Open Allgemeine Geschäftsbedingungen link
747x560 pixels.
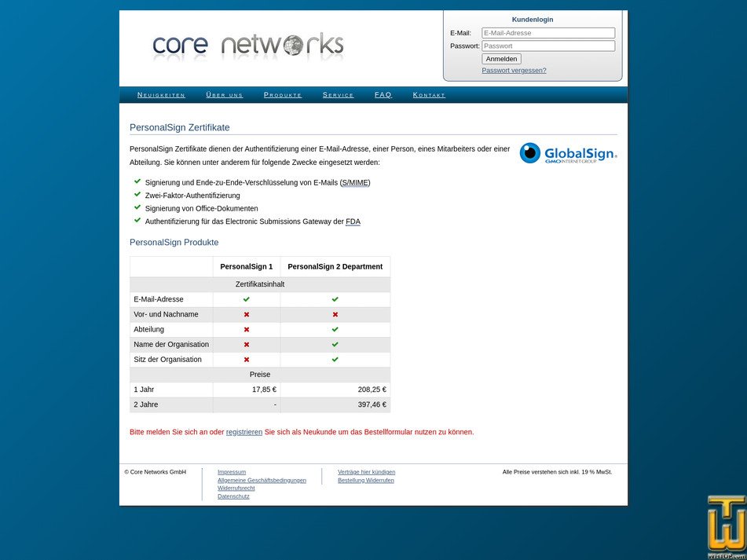pos(262,480)
